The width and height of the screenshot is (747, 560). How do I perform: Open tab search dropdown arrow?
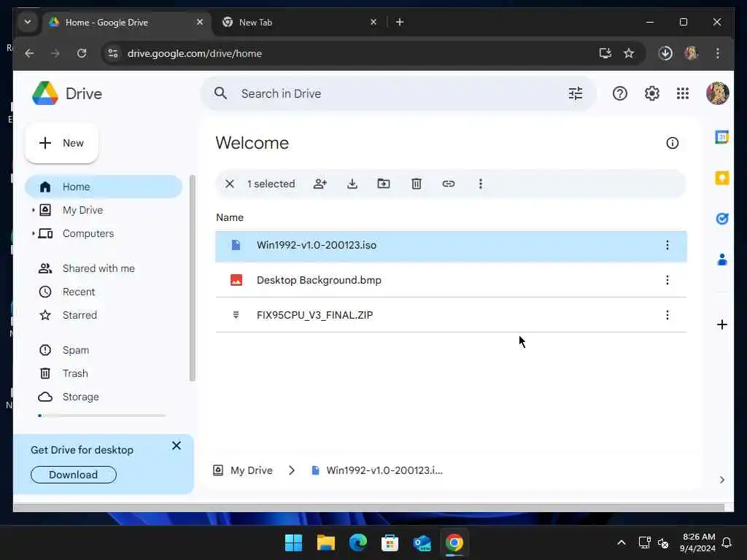coord(28,22)
